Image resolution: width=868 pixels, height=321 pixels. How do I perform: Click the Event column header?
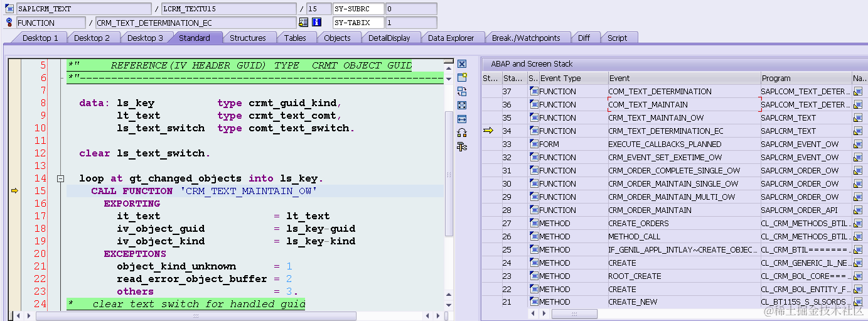[x=683, y=79]
